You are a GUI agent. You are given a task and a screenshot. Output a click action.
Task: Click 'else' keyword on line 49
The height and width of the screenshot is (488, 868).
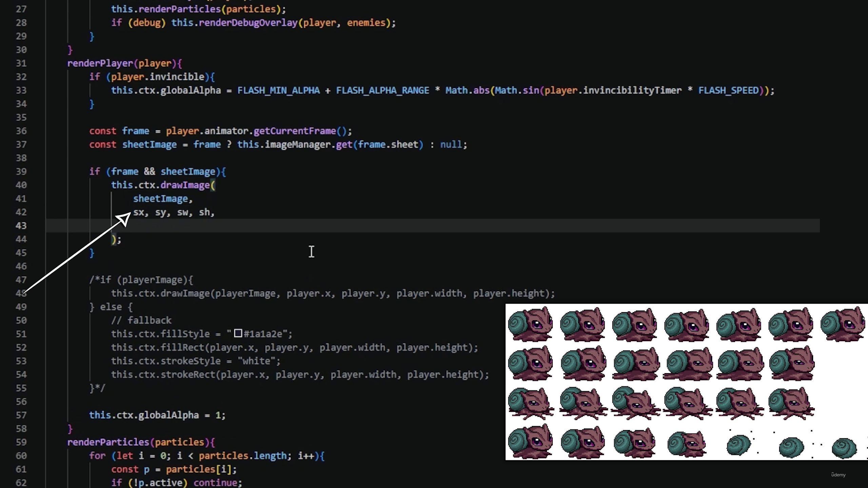click(x=111, y=307)
